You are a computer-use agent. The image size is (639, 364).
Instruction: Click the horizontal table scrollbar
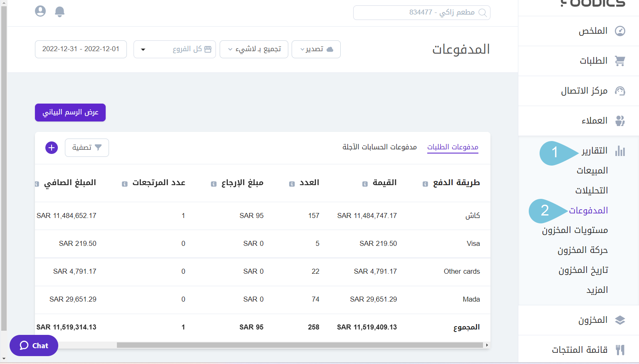pos(300,345)
